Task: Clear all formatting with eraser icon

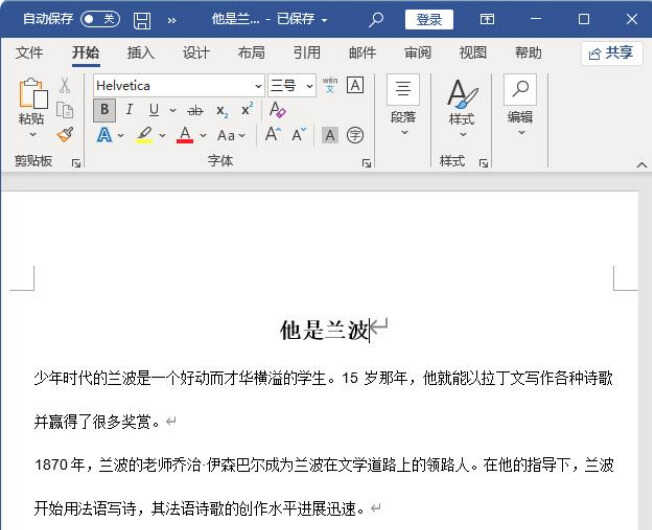Action: coord(278,110)
